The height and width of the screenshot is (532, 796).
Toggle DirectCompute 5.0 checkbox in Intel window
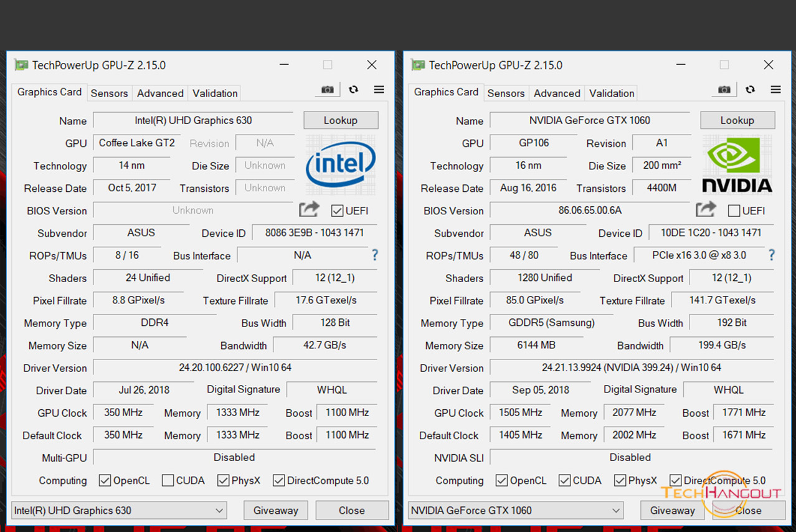(278, 480)
